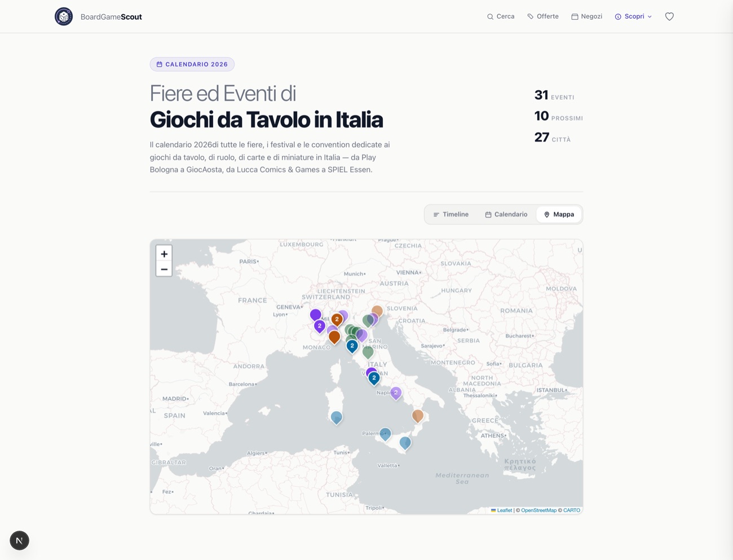Screen dimensions: 733x560
Task: Click the BoardGameScout dice logo
Action: (x=64, y=16)
